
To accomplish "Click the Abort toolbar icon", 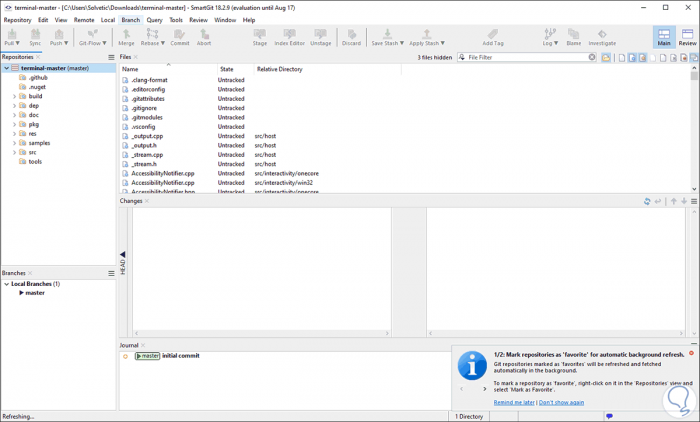I will [x=204, y=37].
